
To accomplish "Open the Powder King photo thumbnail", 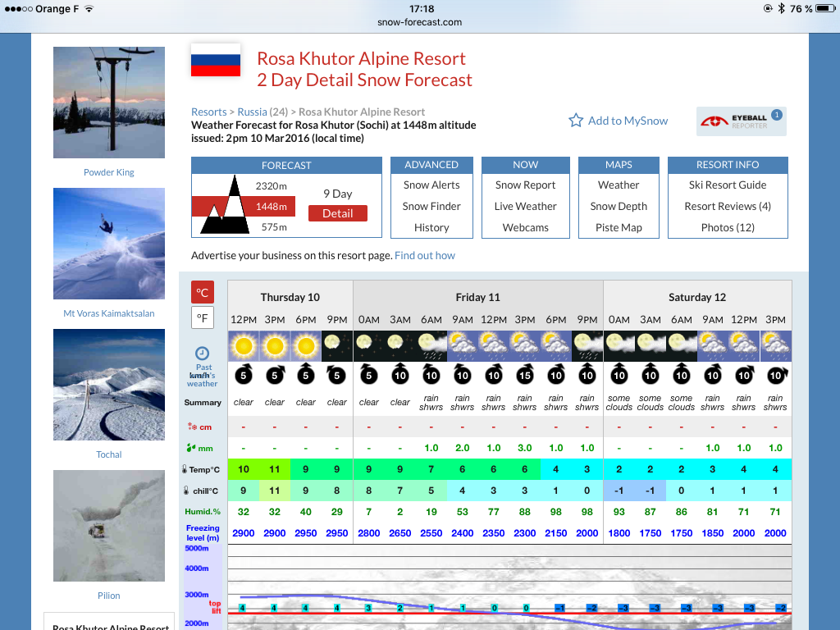I will pyautogui.click(x=109, y=103).
